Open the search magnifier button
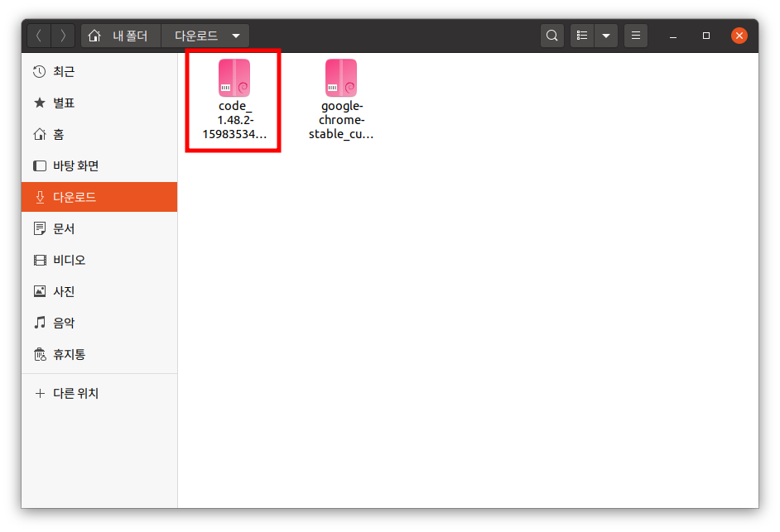The height and width of the screenshot is (532, 780). (x=551, y=36)
